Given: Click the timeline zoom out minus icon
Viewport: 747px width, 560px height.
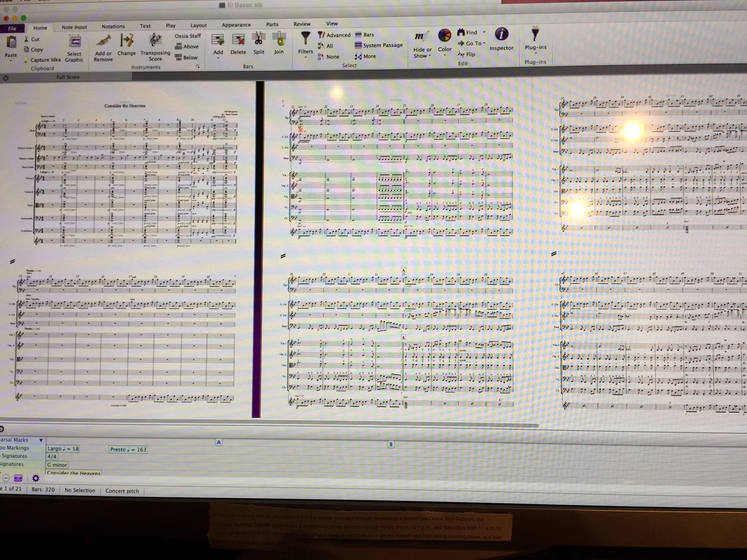Looking at the screenshot, I should click(x=6, y=478).
